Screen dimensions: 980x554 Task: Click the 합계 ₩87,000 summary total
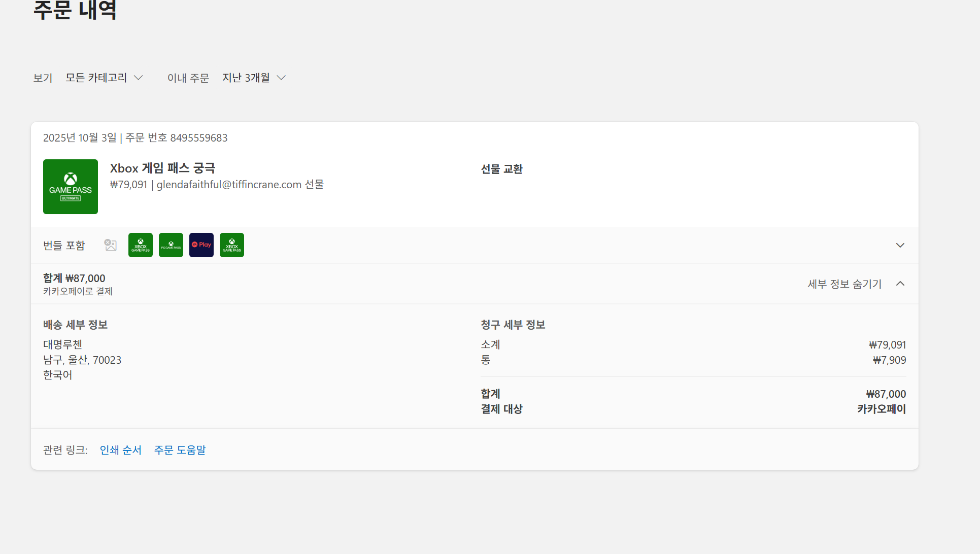(x=74, y=278)
